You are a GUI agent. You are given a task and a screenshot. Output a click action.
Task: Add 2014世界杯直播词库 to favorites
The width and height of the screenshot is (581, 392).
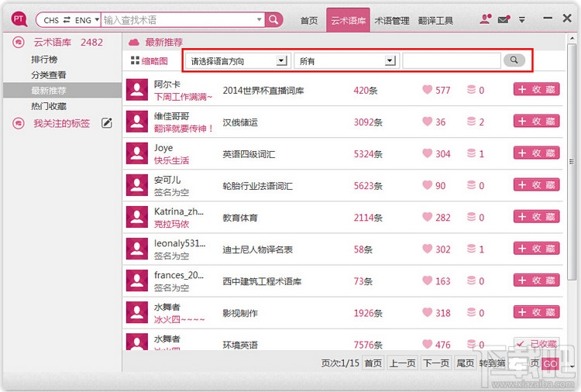[x=536, y=89]
